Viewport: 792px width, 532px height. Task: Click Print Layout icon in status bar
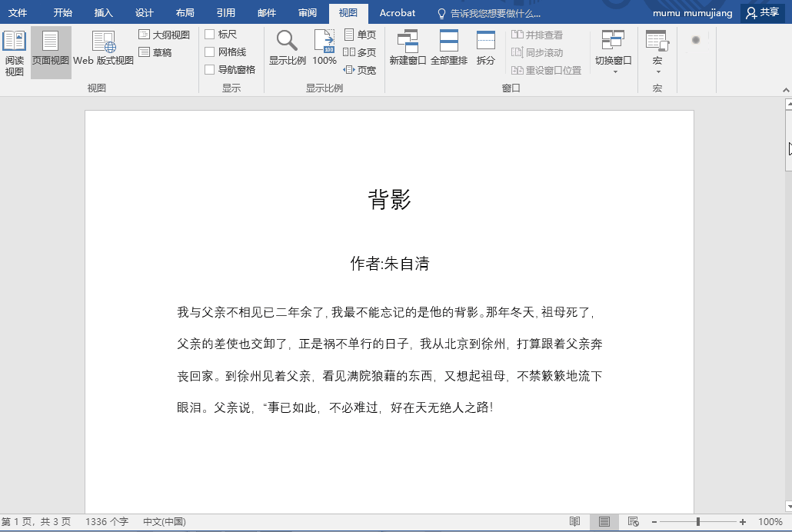(x=604, y=521)
